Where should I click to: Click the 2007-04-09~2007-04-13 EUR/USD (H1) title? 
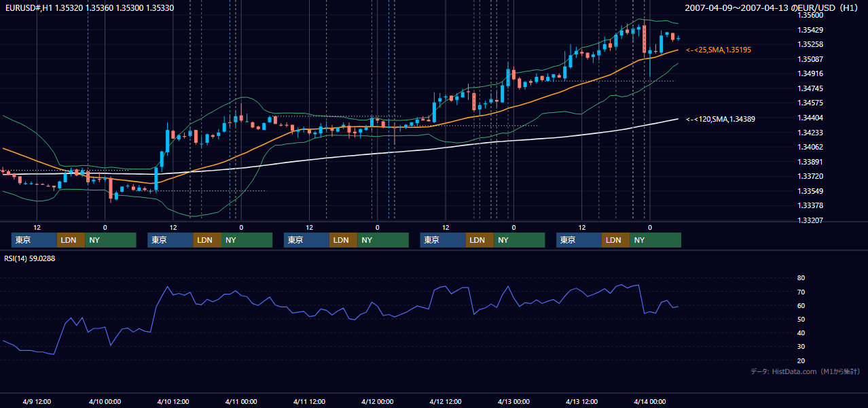tap(772, 7)
